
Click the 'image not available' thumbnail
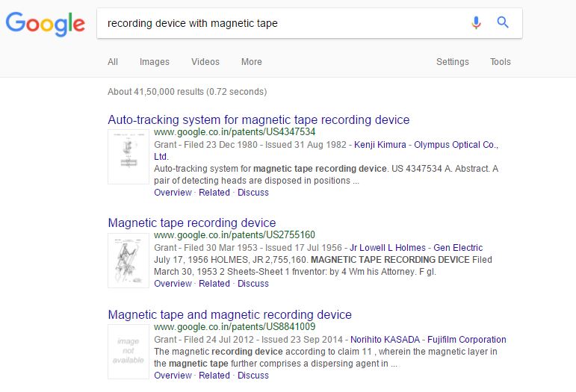128,351
